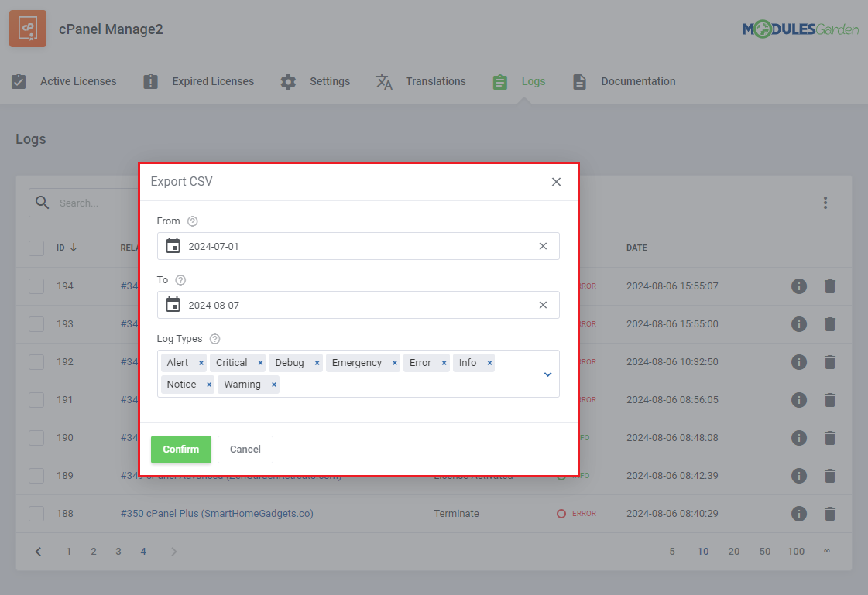Open the Translations tab
This screenshot has width=868, height=595.
(x=420, y=81)
